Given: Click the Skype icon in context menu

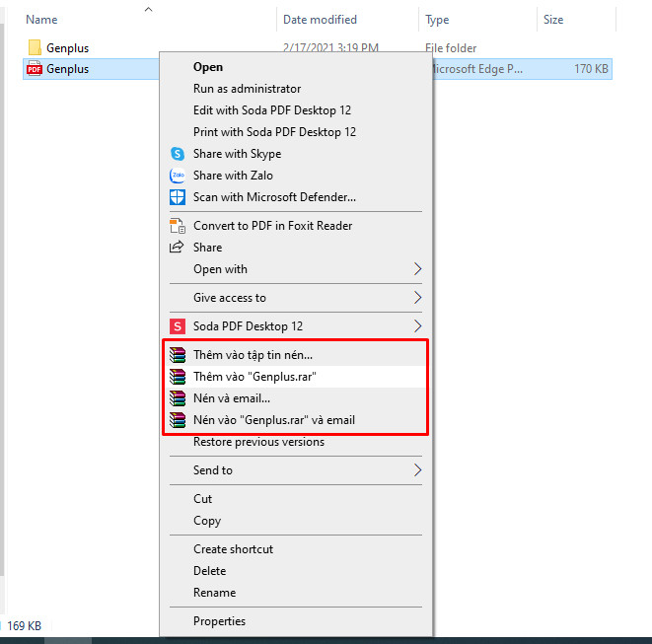Looking at the screenshot, I should pyautogui.click(x=178, y=154).
